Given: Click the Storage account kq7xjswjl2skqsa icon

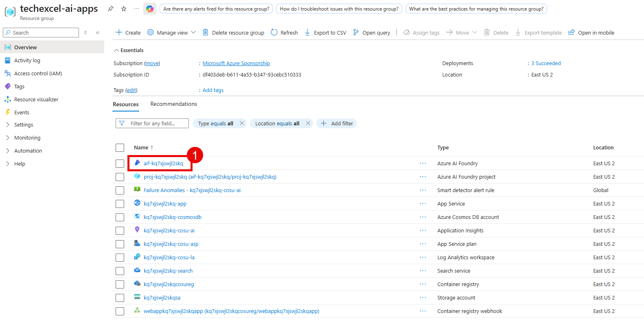Looking at the screenshot, I should (x=137, y=297).
